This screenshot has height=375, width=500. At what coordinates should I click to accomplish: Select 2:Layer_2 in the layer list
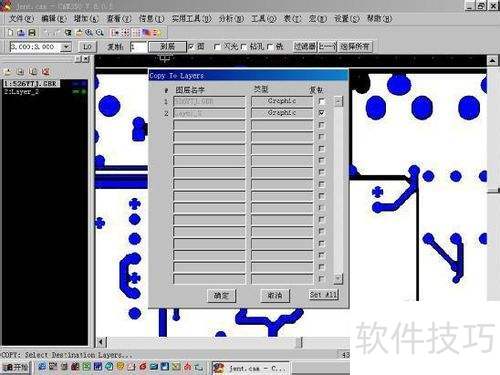pyautogui.click(x=21, y=92)
